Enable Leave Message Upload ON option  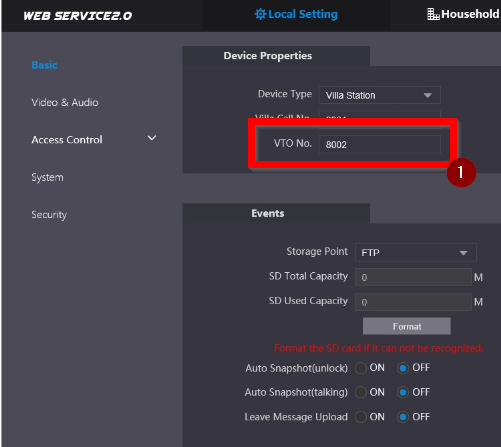(361, 417)
